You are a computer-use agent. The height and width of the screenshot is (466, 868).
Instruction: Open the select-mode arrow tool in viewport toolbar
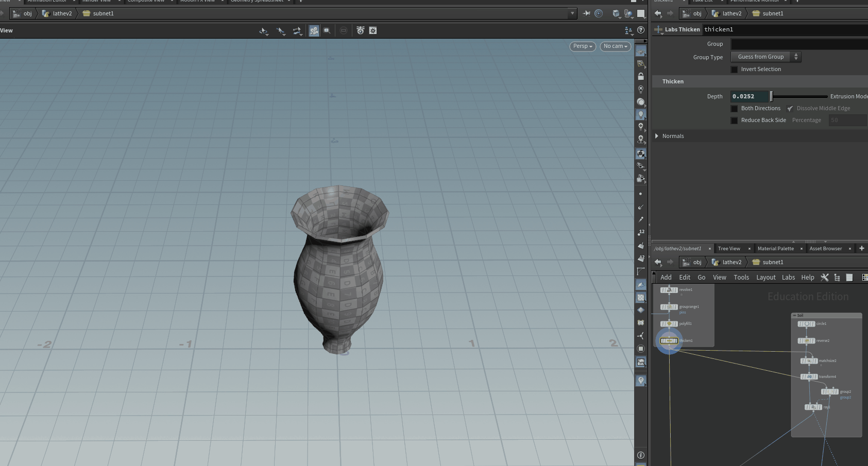point(264,31)
